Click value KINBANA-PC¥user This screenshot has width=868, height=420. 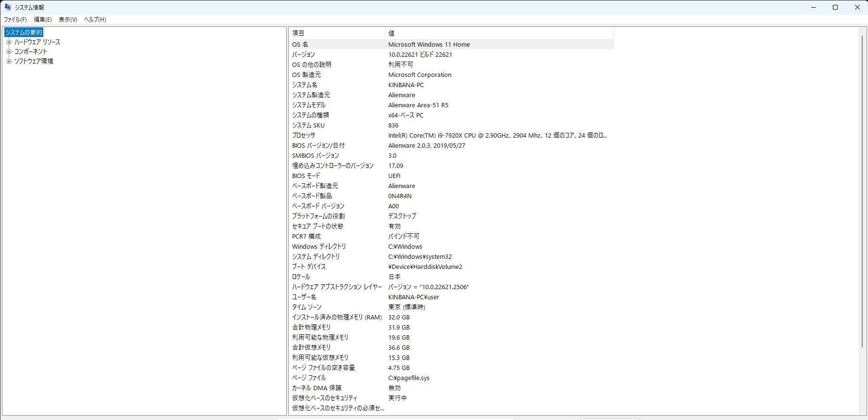coord(414,297)
